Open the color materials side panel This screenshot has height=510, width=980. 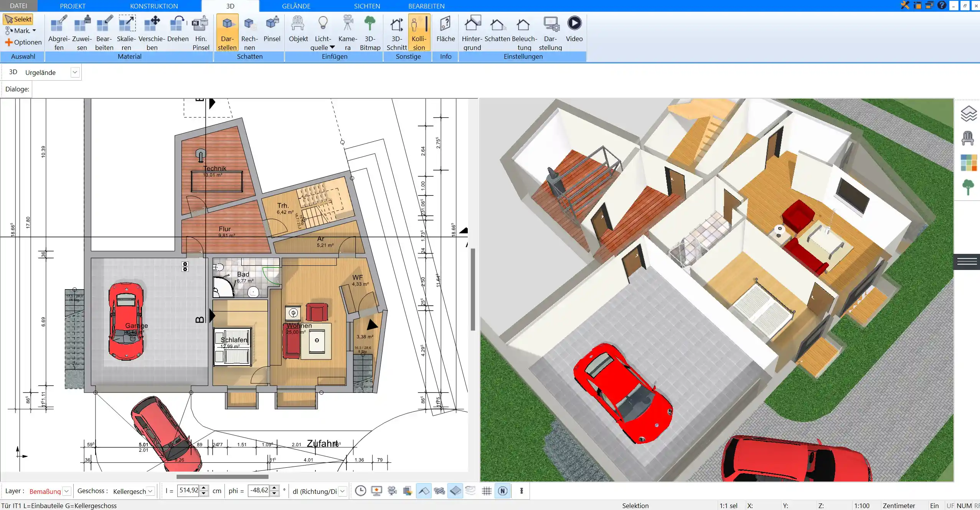[968, 163]
